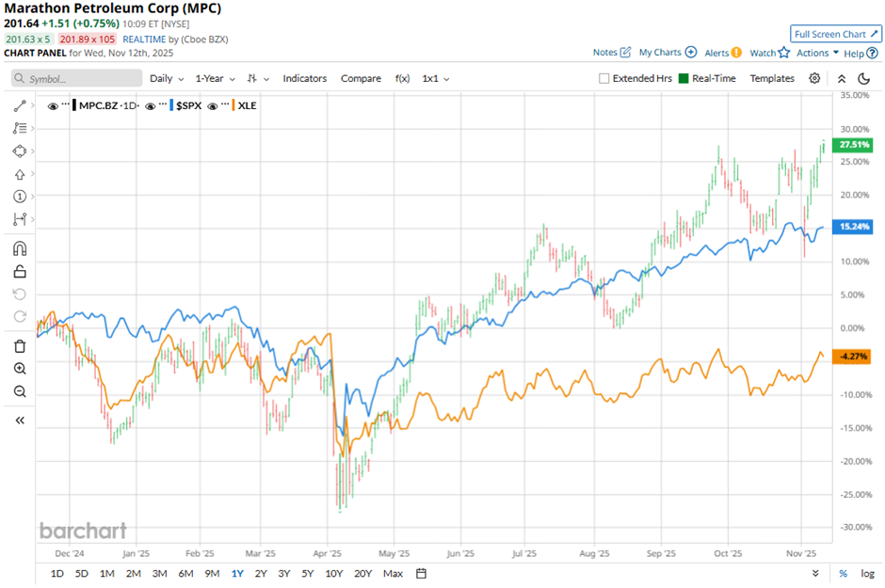Select the trend line drawing tool
885x588 pixels.
[20, 105]
